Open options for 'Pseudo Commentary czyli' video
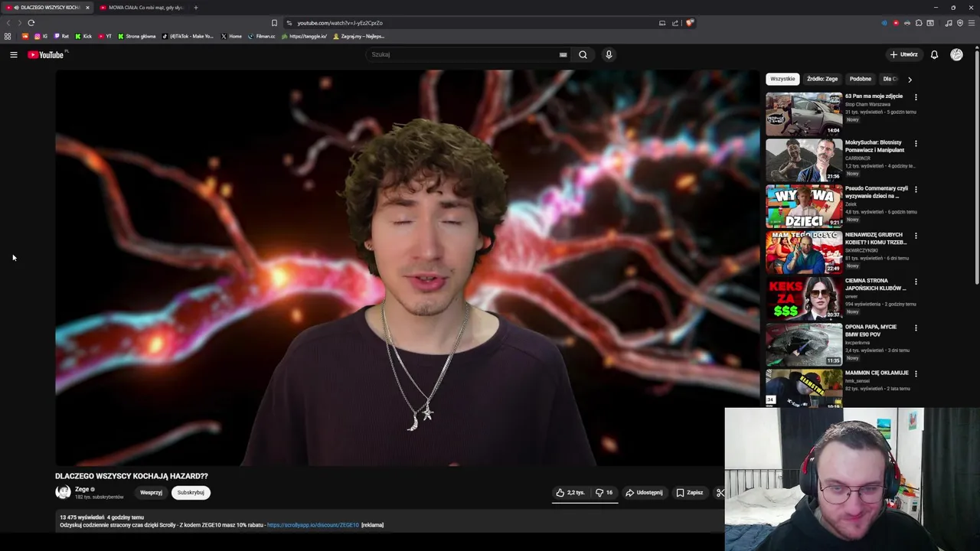 pyautogui.click(x=916, y=189)
